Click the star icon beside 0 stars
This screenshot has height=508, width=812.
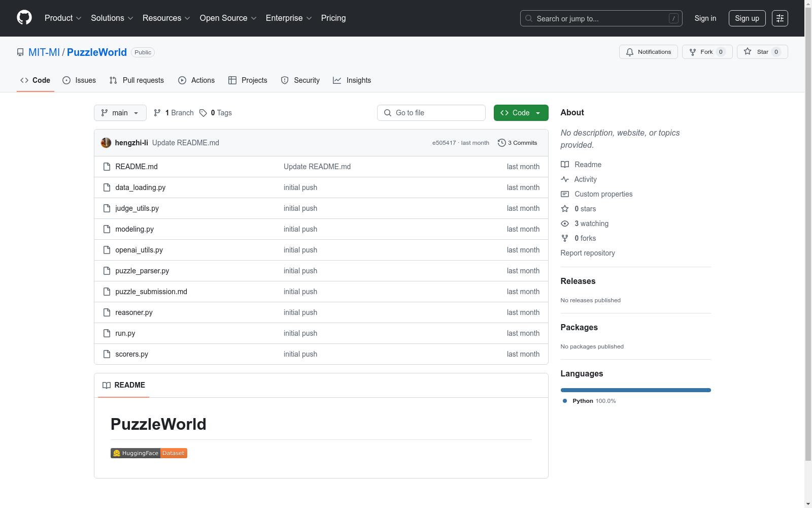(x=565, y=209)
